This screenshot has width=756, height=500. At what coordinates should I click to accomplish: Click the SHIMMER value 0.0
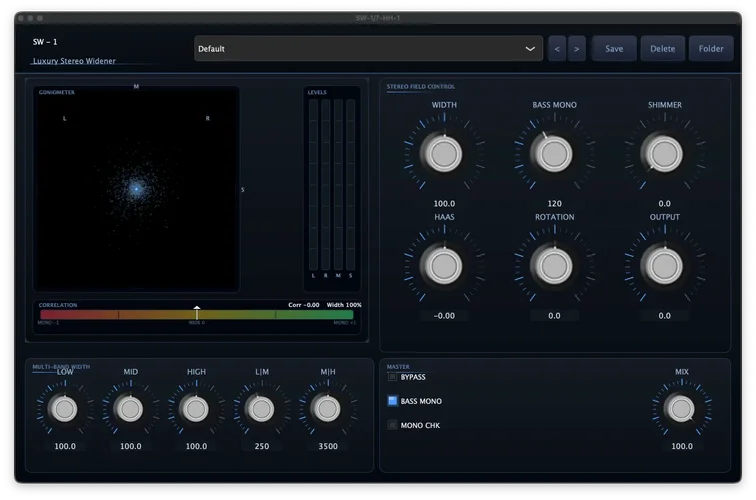(x=664, y=203)
